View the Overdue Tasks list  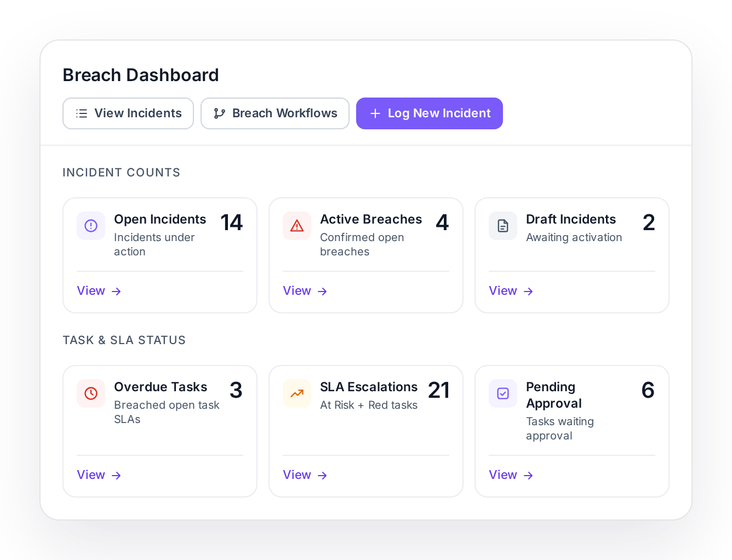99,475
